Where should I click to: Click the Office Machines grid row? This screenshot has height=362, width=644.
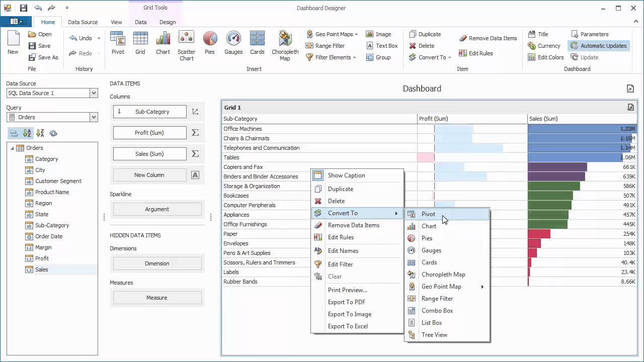(430, 129)
